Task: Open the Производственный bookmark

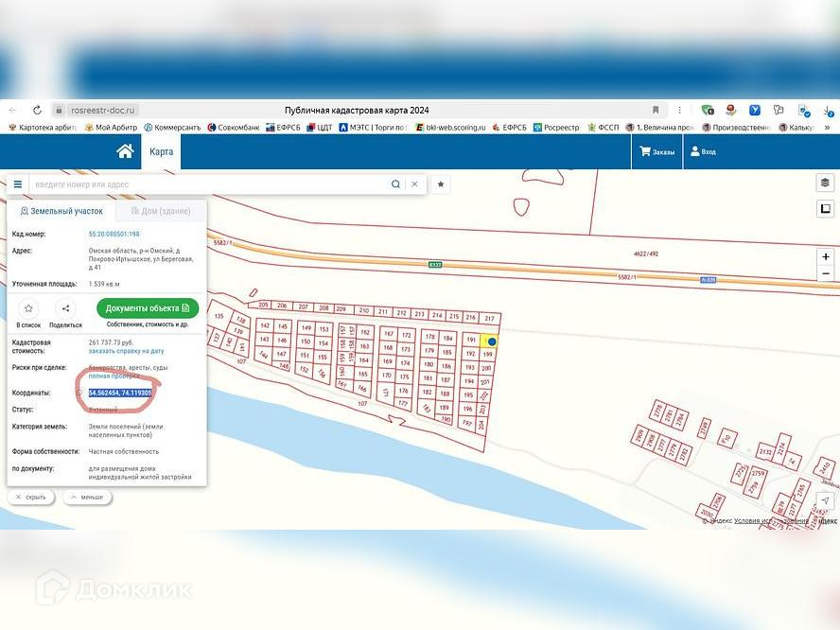Action: [736, 128]
